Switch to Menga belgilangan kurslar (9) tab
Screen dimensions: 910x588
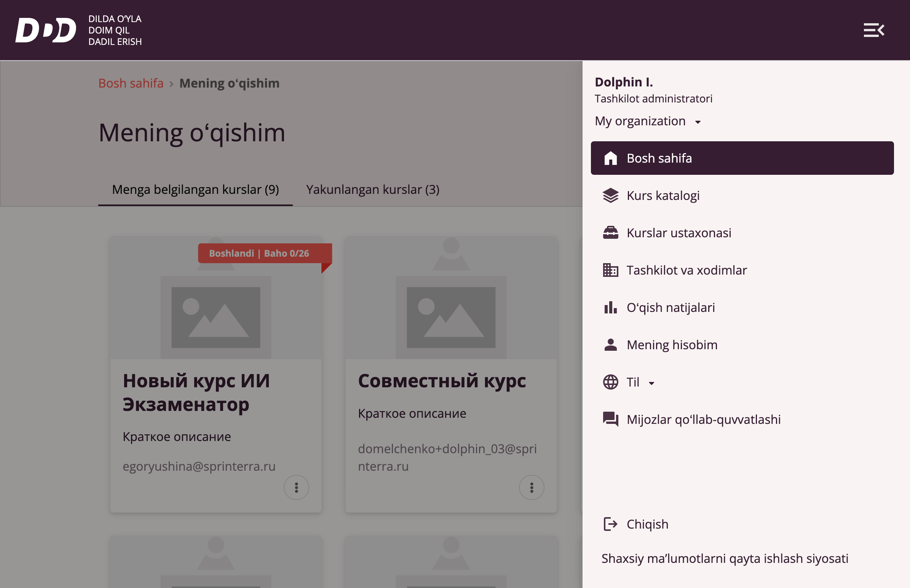point(195,189)
